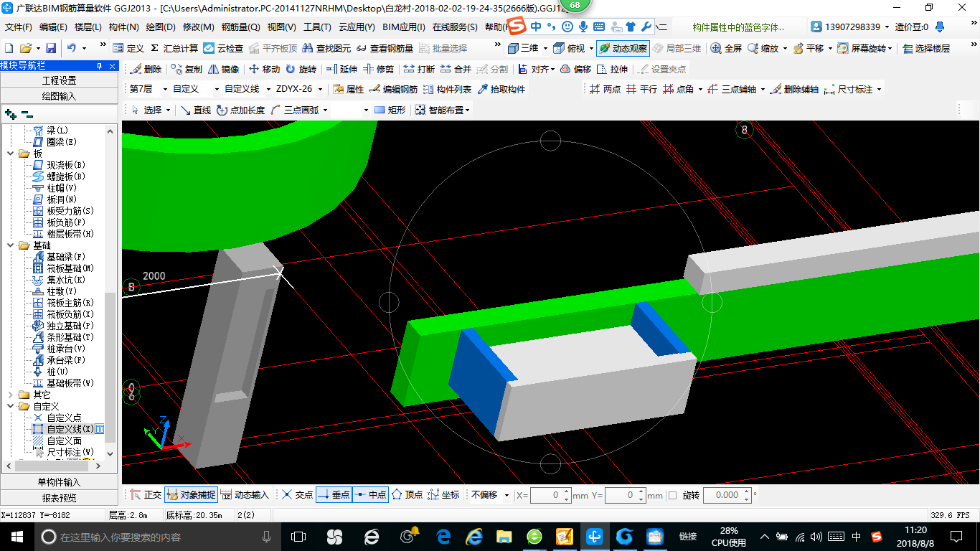
Task: Toggle 顶点 vertex snap
Action: click(407, 495)
